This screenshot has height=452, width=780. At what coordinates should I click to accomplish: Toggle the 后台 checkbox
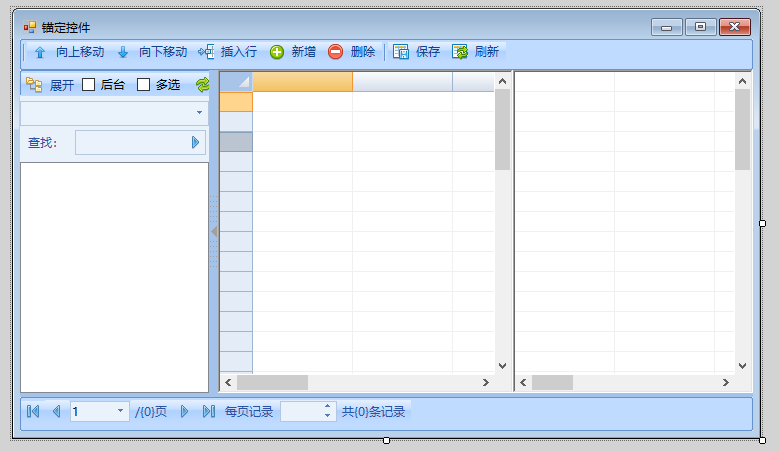coord(89,85)
